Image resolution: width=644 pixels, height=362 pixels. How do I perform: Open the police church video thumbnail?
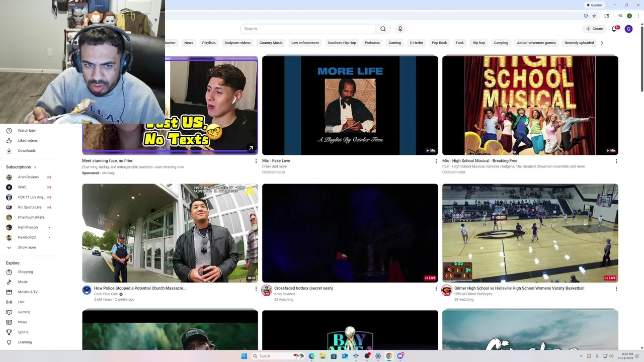click(170, 233)
